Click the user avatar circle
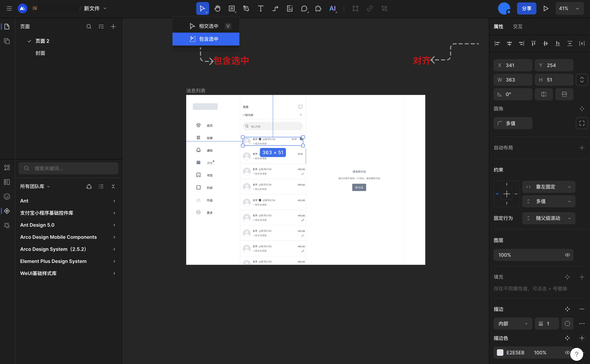Viewport: 590px width, 364px height. point(504,8)
